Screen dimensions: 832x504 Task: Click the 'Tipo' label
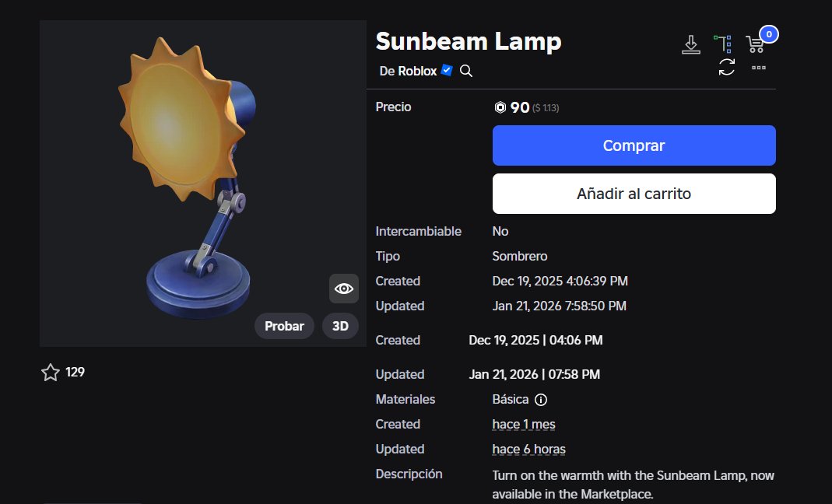tap(388, 256)
